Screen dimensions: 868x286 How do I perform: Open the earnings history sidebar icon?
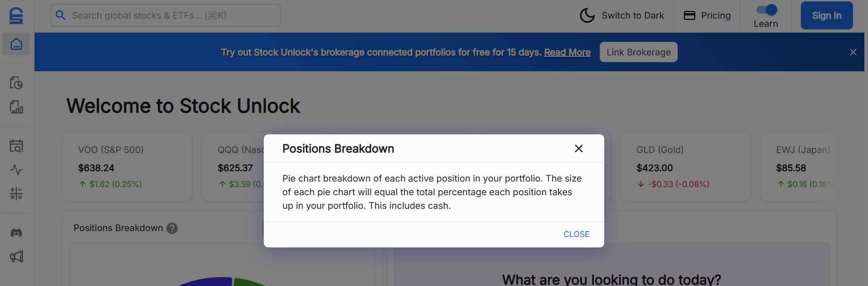pyautogui.click(x=16, y=83)
